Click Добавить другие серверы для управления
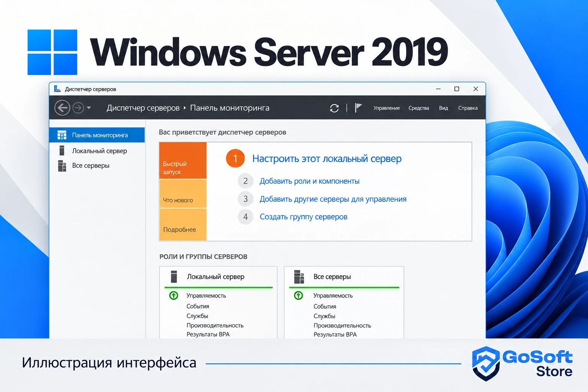 point(333,199)
